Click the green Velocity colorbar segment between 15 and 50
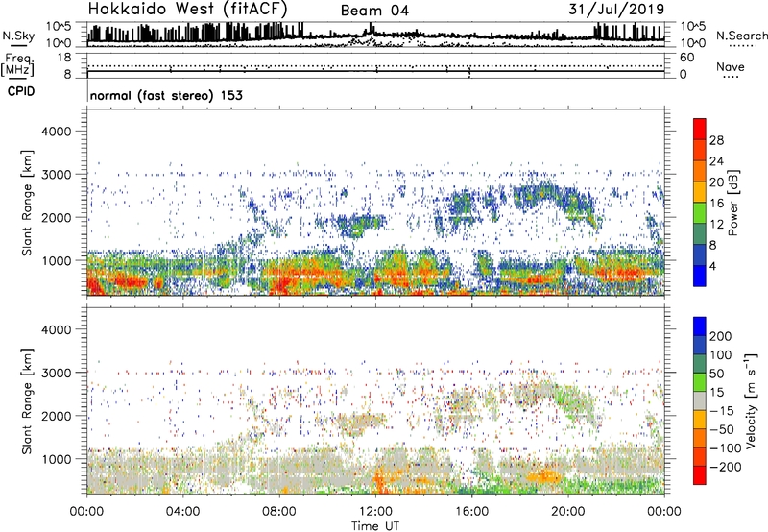The image size is (768, 532). pyautogui.click(x=700, y=382)
